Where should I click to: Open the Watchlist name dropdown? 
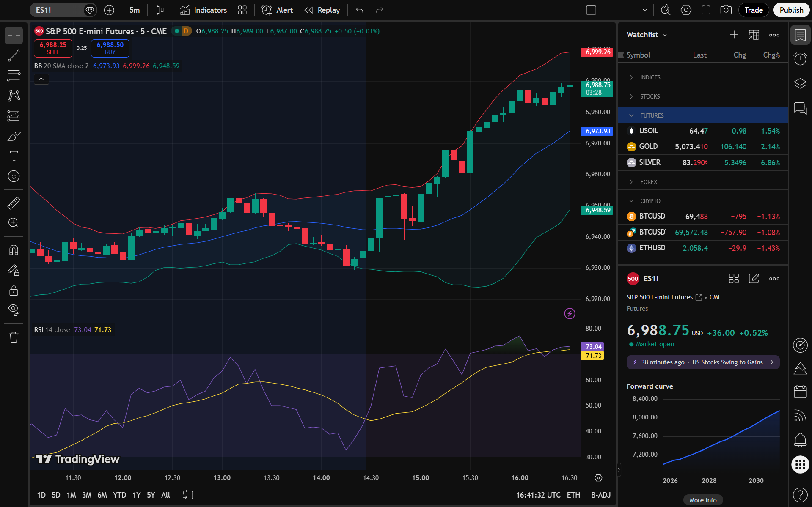(x=647, y=35)
